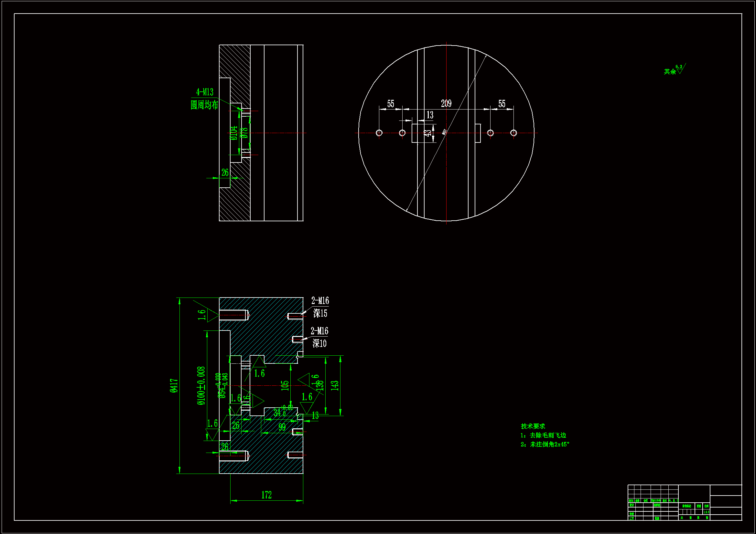756x534 pixels.
Task: Select the Ø100±0.008 dimension text
Action: 201,386
